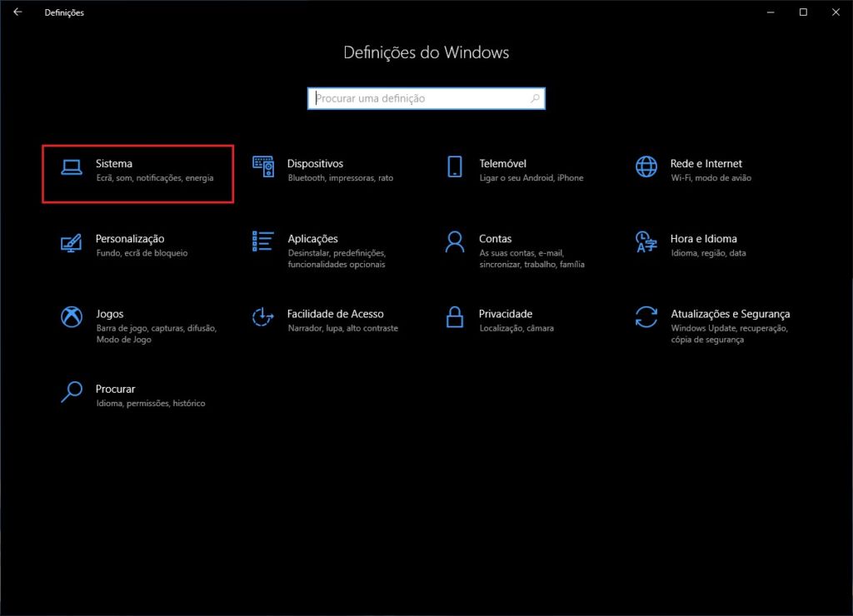Click 'Desinstalar, predefinições' description text
The image size is (853, 616).
(337, 253)
